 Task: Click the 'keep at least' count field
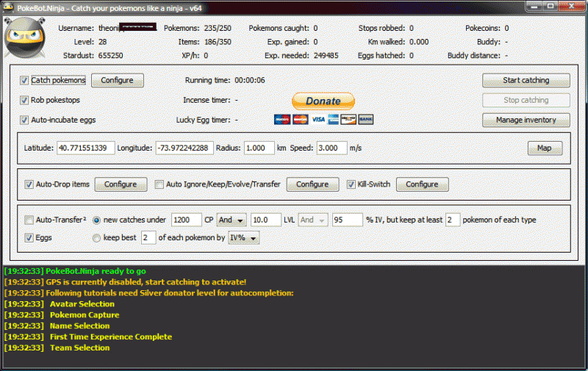453,220
